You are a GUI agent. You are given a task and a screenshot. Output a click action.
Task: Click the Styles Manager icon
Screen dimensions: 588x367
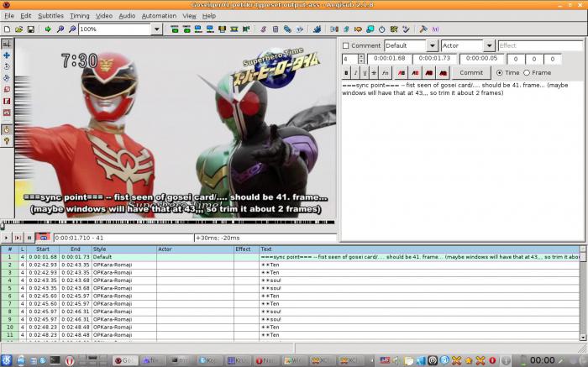click(263, 29)
